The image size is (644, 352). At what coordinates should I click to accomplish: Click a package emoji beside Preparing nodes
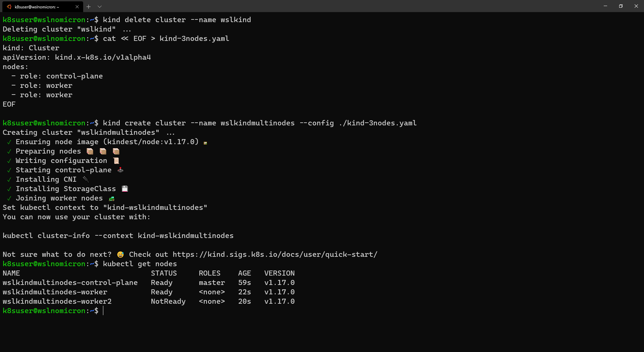[90, 152]
